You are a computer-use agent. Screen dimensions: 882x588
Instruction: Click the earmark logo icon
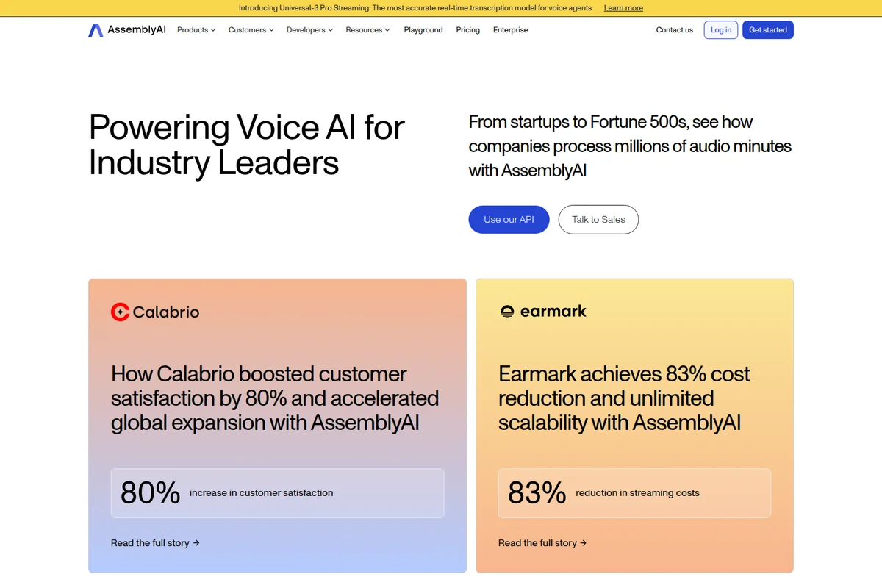click(506, 311)
